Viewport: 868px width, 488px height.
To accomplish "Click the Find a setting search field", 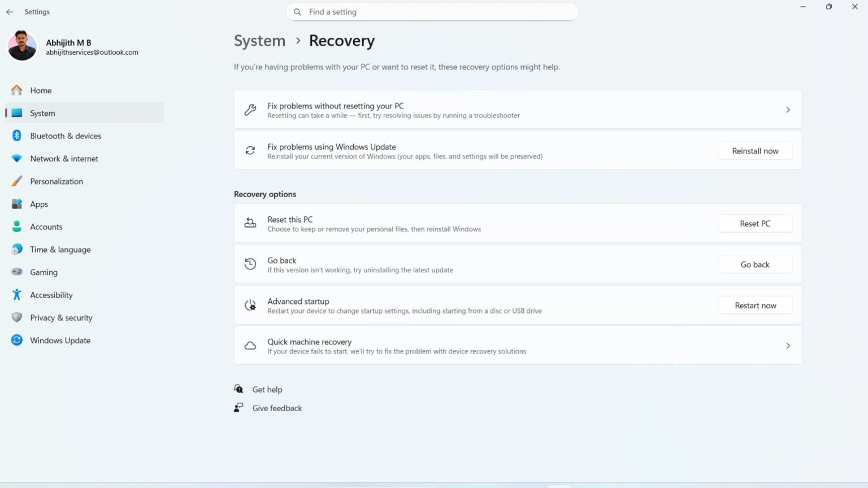I will [432, 12].
